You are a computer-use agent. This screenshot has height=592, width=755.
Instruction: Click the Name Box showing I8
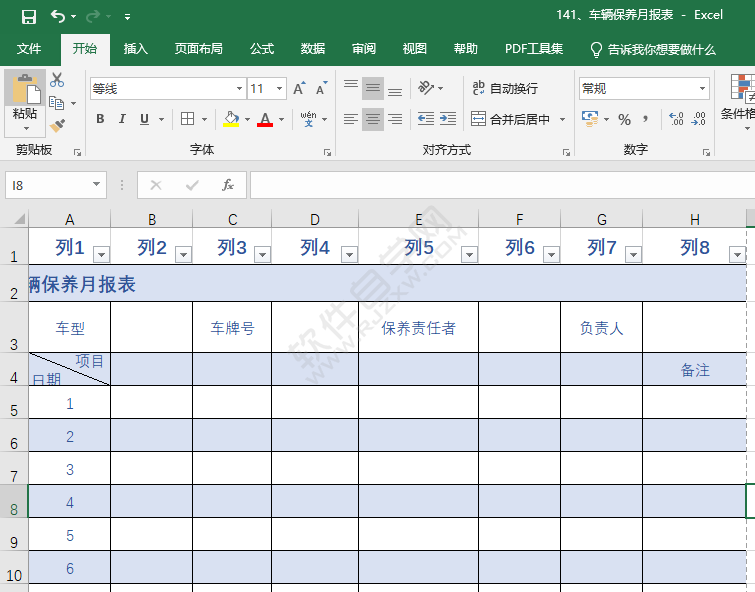pos(56,185)
